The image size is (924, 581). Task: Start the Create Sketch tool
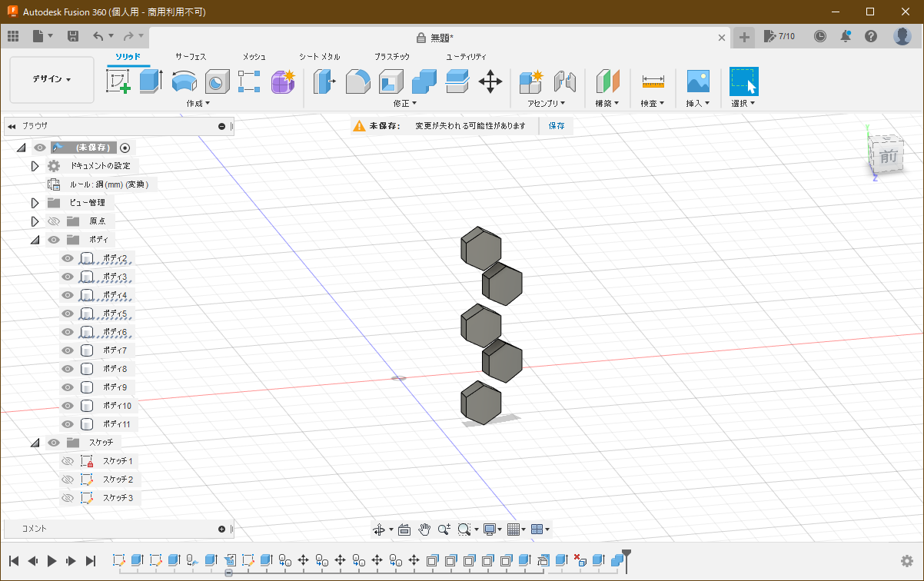click(118, 81)
